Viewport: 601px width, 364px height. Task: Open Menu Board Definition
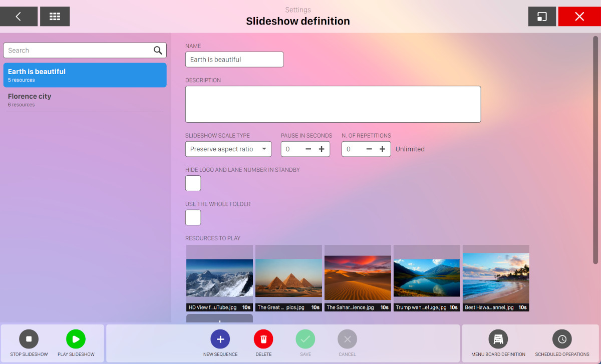[x=498, y=339]
